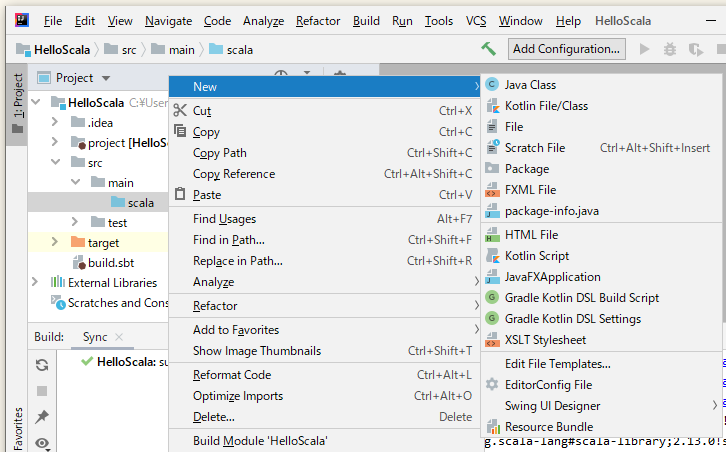Click the Cut scissors icon
726x452 pixels.
coord(180,110)
